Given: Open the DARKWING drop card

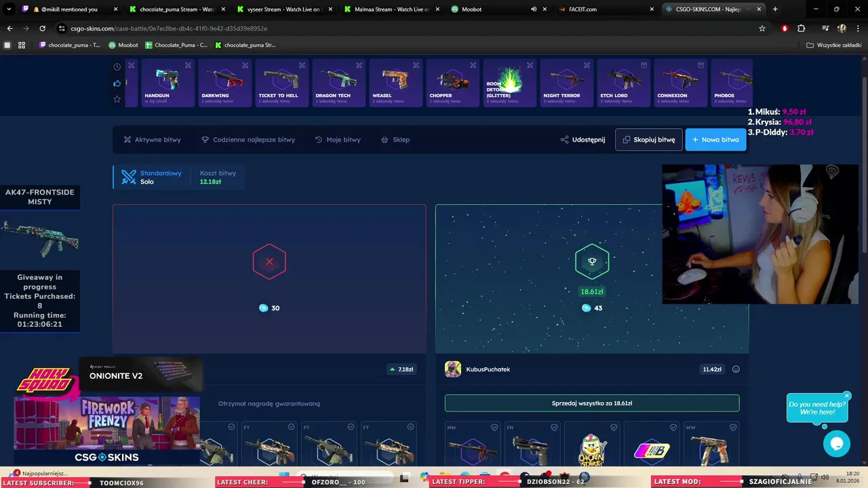Looking at the screenshot, I should (x=224, y=83).
